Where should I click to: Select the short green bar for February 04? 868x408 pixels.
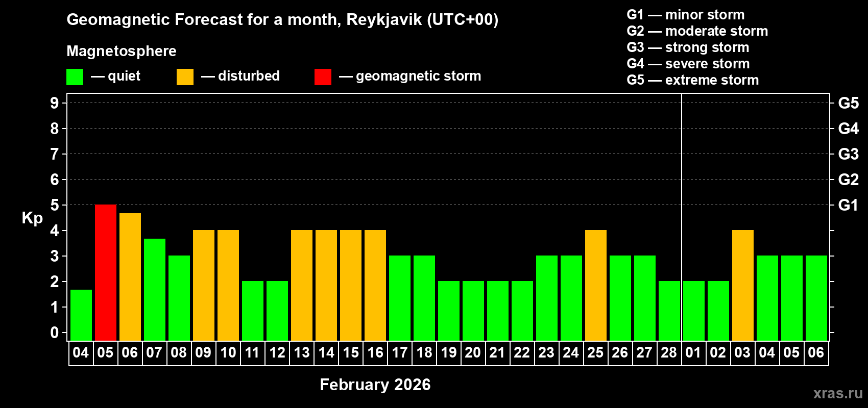[81, 315]
